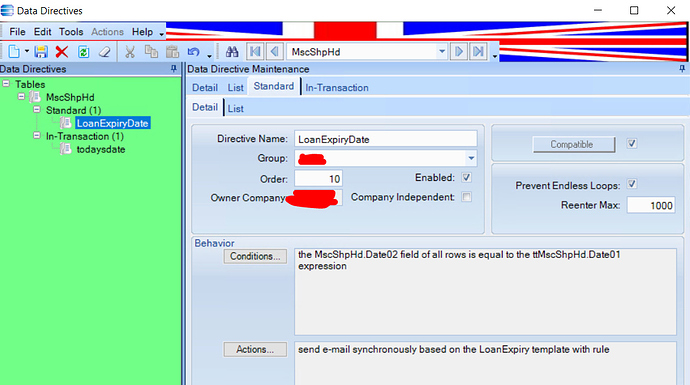
Task: Click the Compatible button
Action: tap(574, 144)
